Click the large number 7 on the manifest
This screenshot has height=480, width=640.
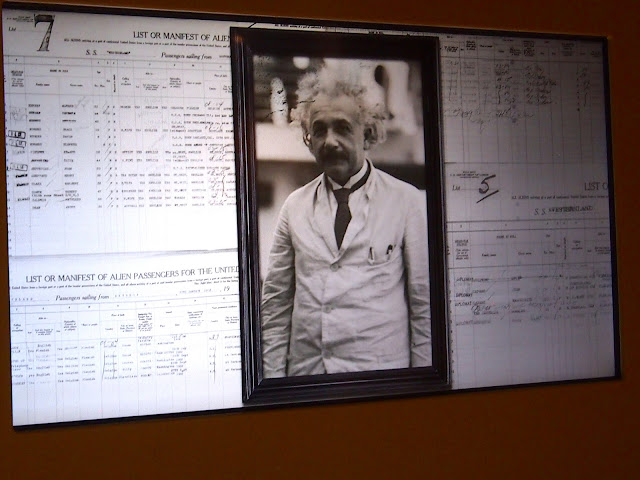(44, 33)
